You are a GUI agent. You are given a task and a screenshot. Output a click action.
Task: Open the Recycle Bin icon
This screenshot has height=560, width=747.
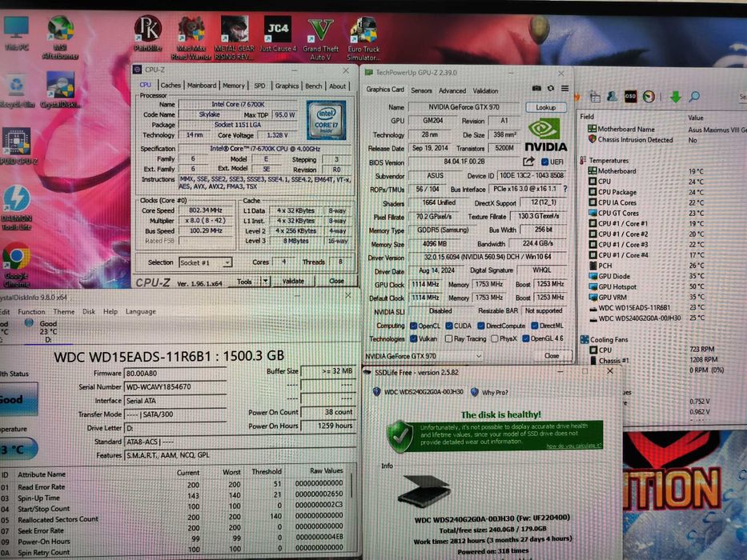17,91
